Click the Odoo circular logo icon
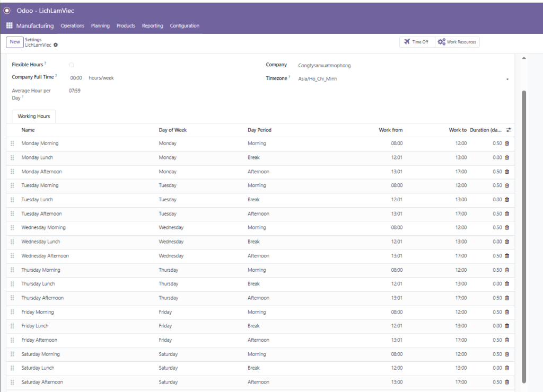The width and height of the screenshot is (543, 392). coord(7,11)
